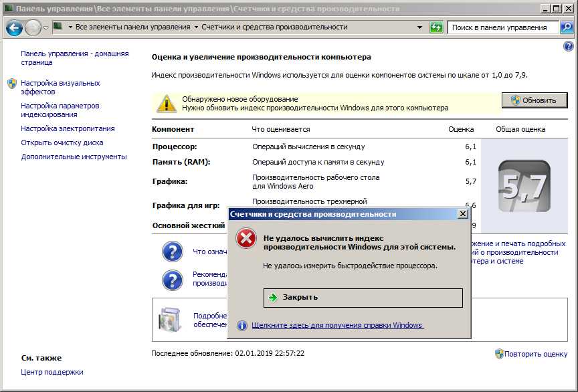Image resolution: width=578 pixels, height=392 pixels.
Task: Open 'Открыть очистку диска' link
Action: pyautogui.click(x=62, y=142)
